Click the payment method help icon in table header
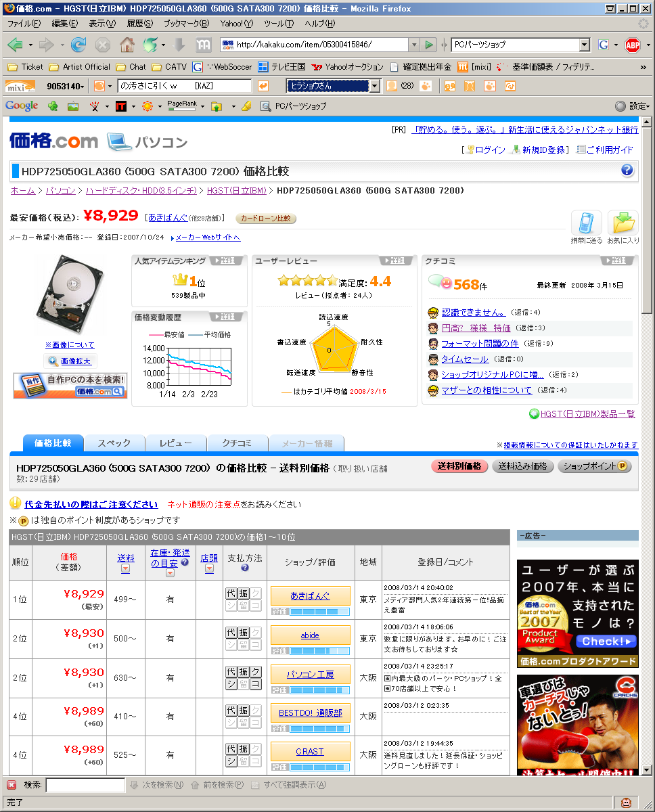 [244, 568]
